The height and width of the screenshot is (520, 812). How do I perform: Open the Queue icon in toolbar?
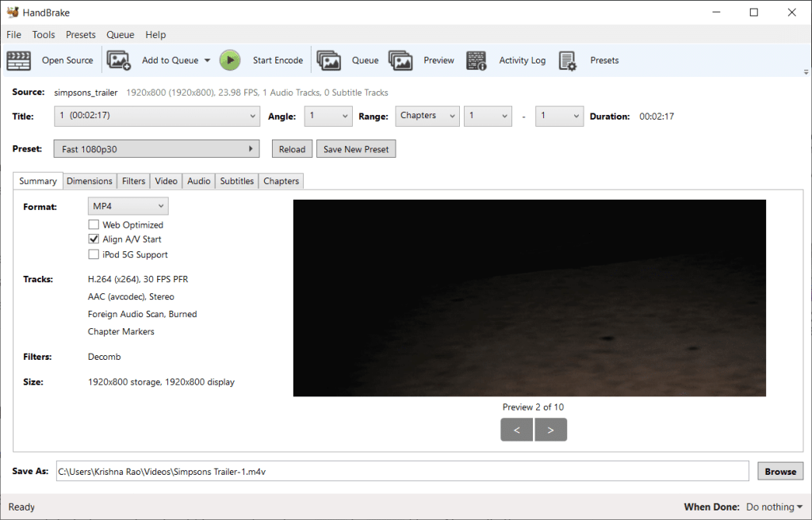[x=328, y=60]
